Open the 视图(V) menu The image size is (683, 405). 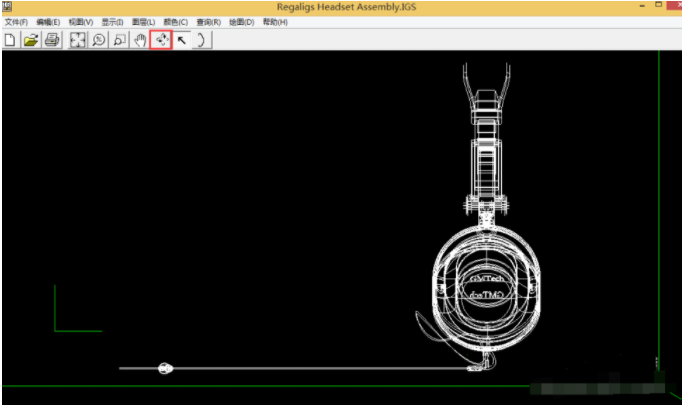tap(81, 22)
